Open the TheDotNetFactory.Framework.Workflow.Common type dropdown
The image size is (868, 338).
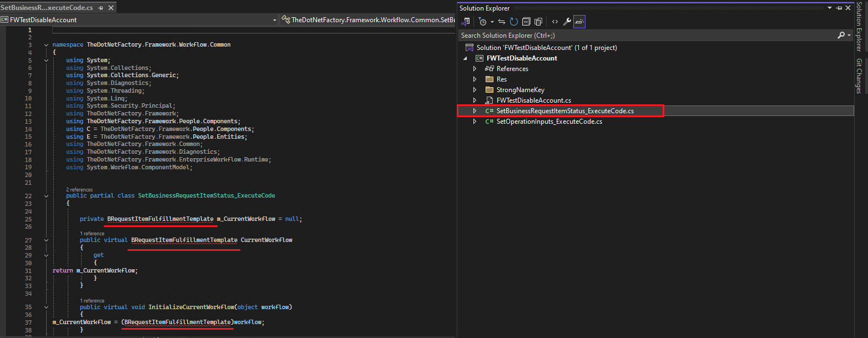tap(368, 20)
